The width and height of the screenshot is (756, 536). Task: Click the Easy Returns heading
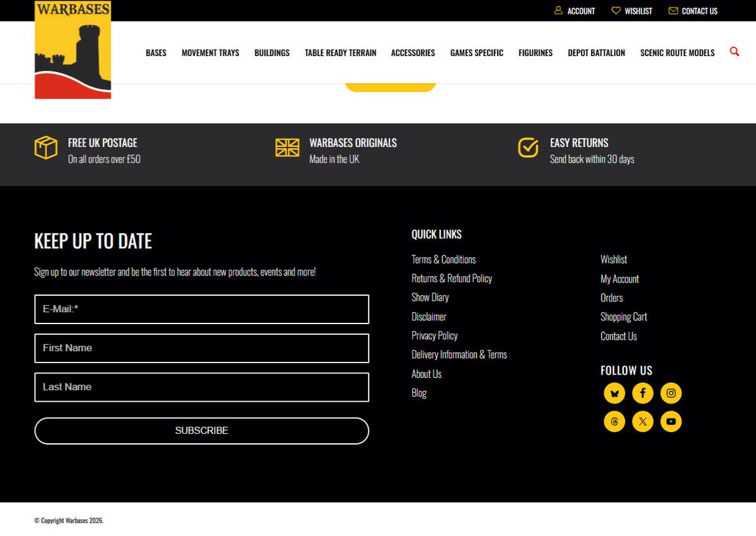579,143
